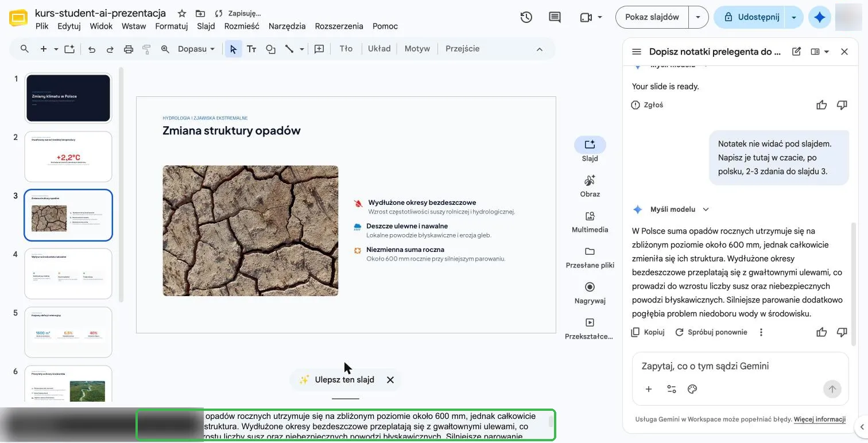Click the Zapytaj Gemini input field
Viewport: 868px width, 443px height.
click(739, 366)
